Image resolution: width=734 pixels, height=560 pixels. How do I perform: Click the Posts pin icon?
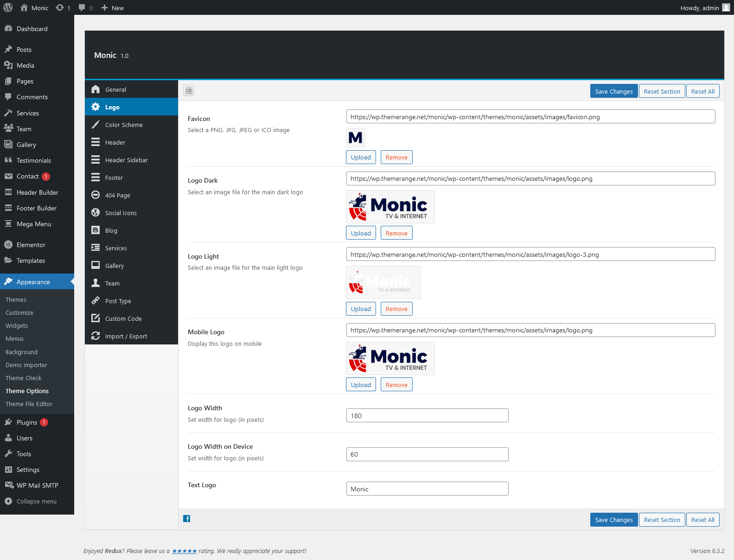click(8, 49)
